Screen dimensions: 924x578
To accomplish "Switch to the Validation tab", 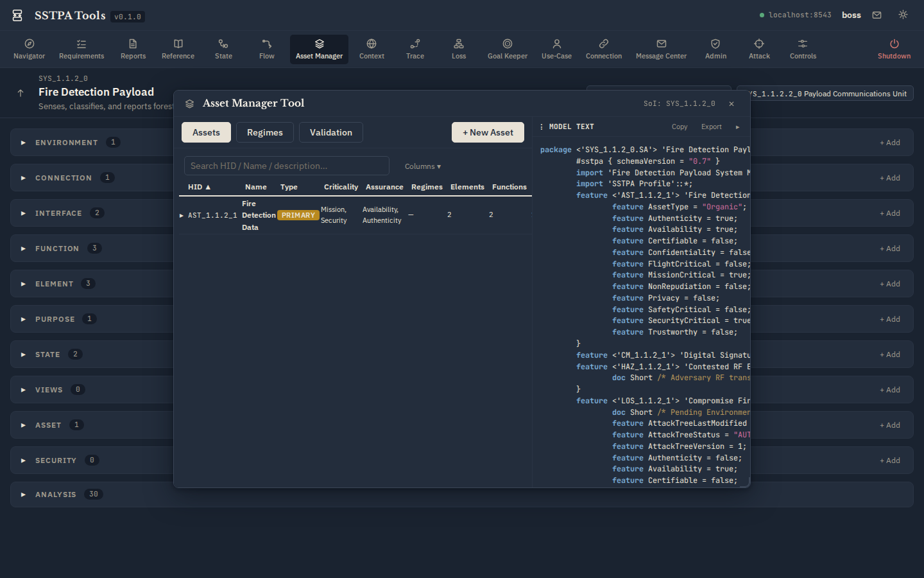I will coord(331,132).
